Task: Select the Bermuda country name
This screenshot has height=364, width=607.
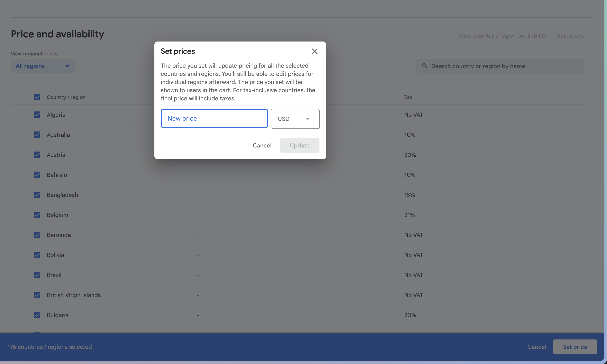Action: 59,235
